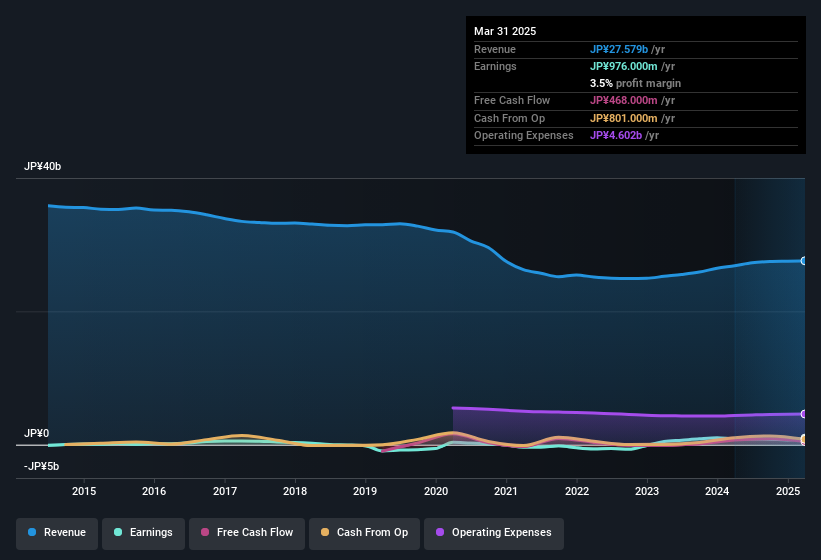
Task: Click the 2021 x-axis label
Action: tap(506, 491)
